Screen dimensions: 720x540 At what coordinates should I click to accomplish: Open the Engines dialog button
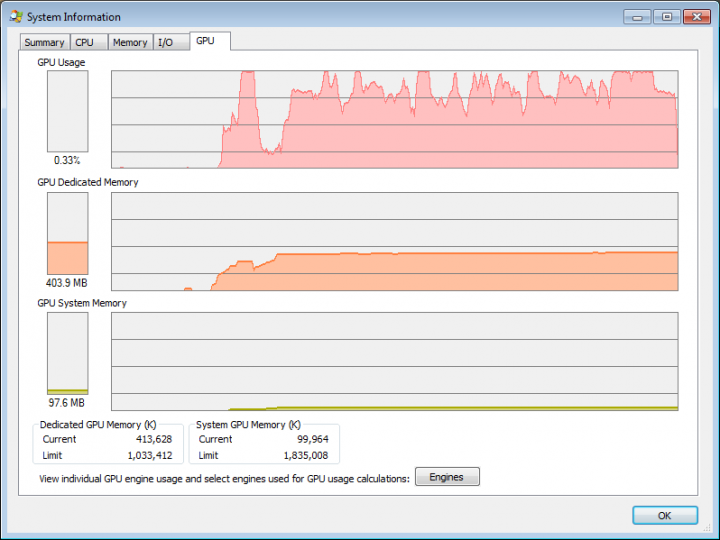447,477
